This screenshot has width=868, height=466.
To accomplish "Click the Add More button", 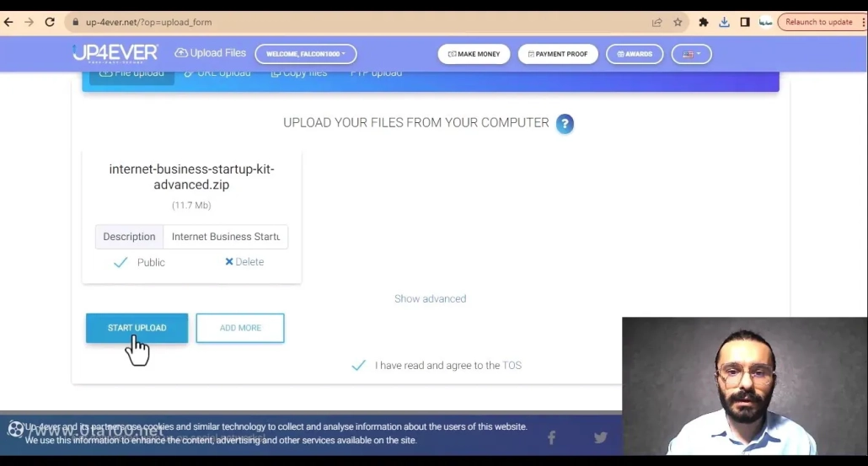I will (x=240, y=328).
